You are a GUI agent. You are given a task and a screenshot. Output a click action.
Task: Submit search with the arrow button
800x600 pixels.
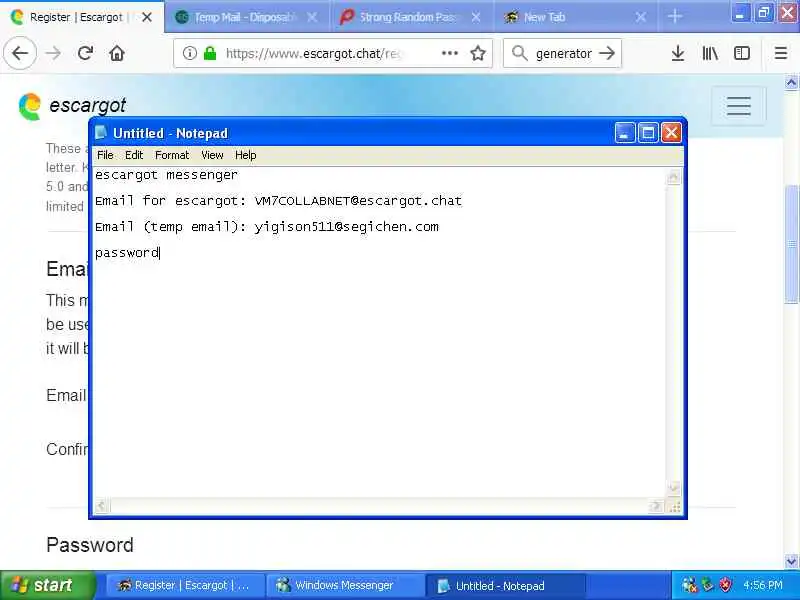click(x=607, y=53)
